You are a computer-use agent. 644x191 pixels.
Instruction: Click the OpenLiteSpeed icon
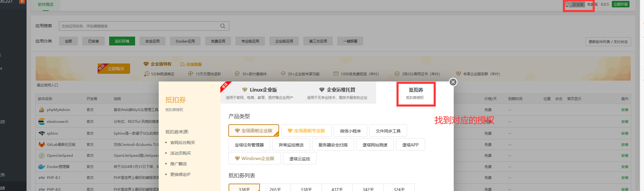42,156
